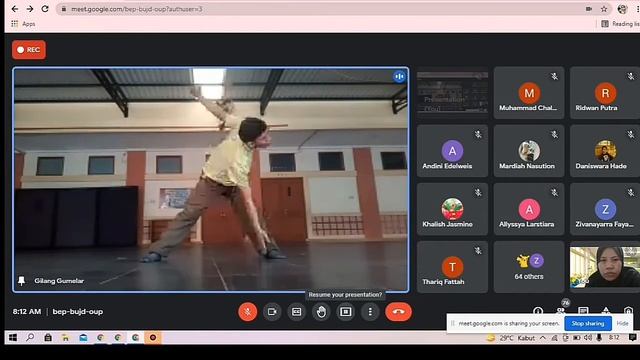This screenshot has width=640, height=360.
Task: Click meeting code bep-bujd-oup
Action: pos(78,311)
